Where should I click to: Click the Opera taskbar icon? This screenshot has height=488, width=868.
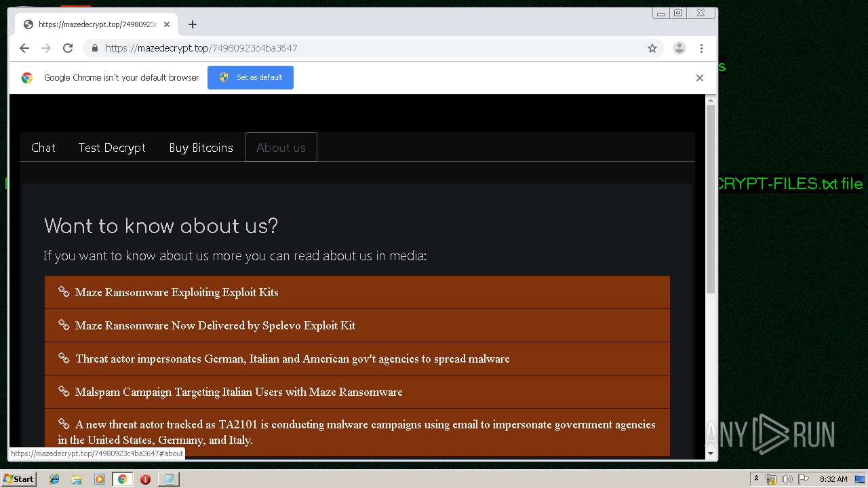tap(145, 479)
